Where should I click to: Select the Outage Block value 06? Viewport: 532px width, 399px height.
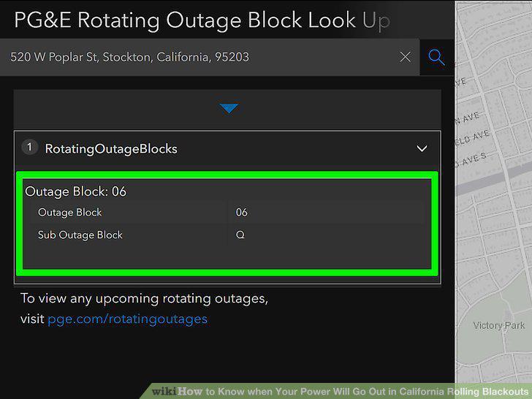242,213
